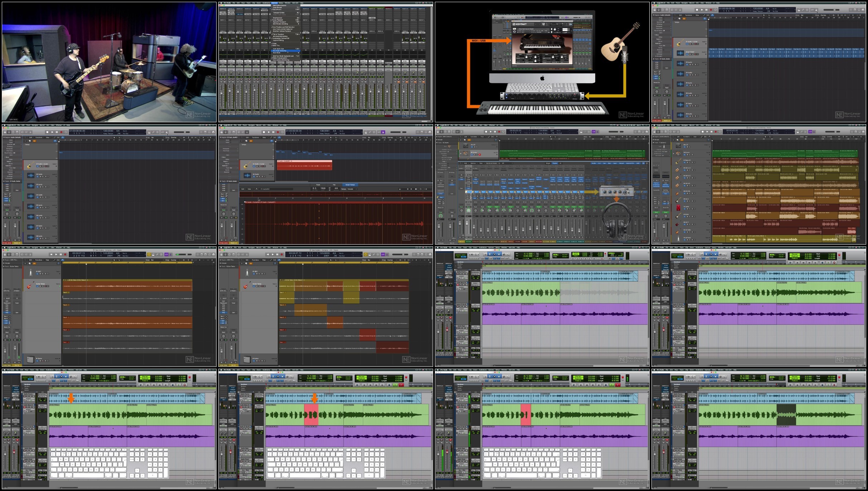Switch to the Smart Tempo tab in Logic
Viewport: 868px width, 491px height.
[x=350, y=185]
